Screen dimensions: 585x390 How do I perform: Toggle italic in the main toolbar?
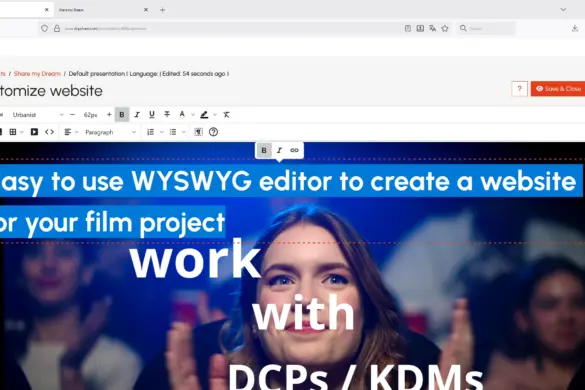pyautogui.click(x=137, y=115)
